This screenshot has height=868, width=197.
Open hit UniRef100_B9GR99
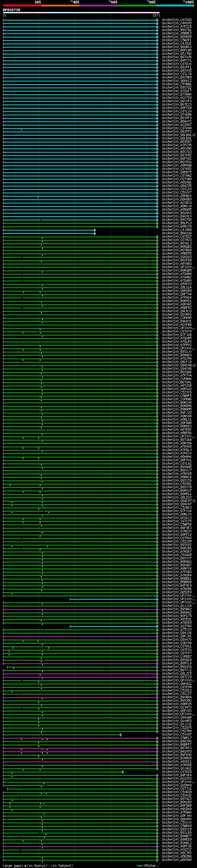[x=177, y=37]
